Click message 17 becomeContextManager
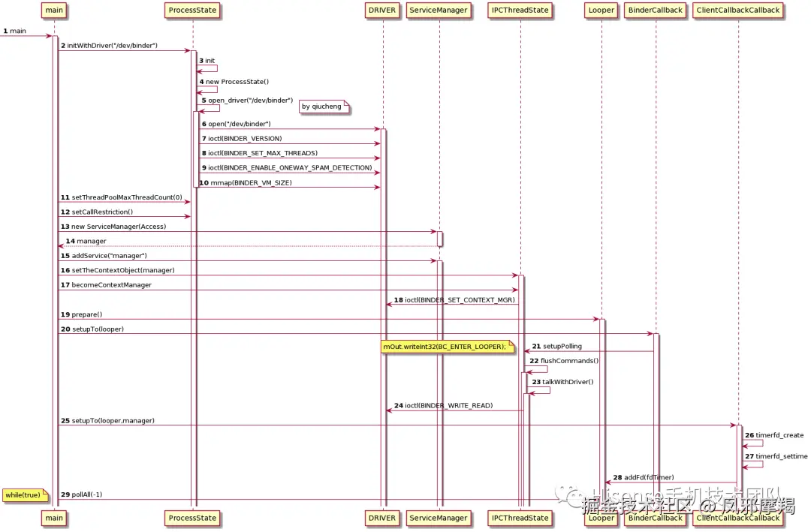Image resolution: width=811 pixels, height=532 pixels. pos(106,285)
